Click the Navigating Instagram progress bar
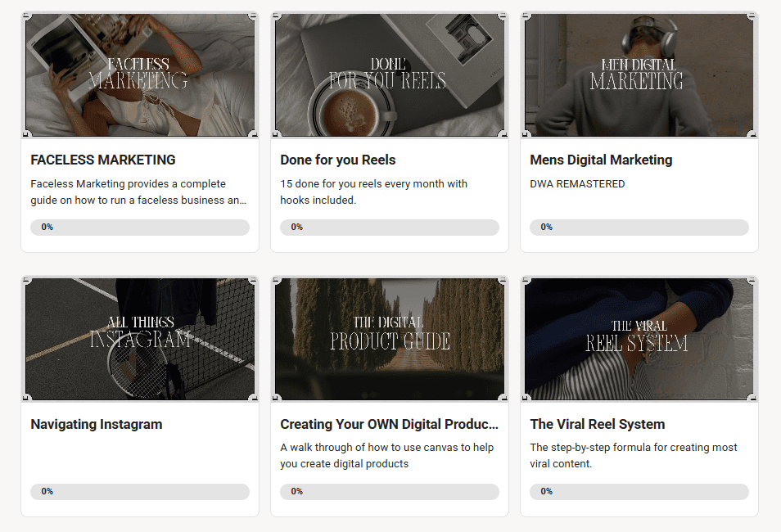Screen dimensions: 781x532 [x=140, y=492]
